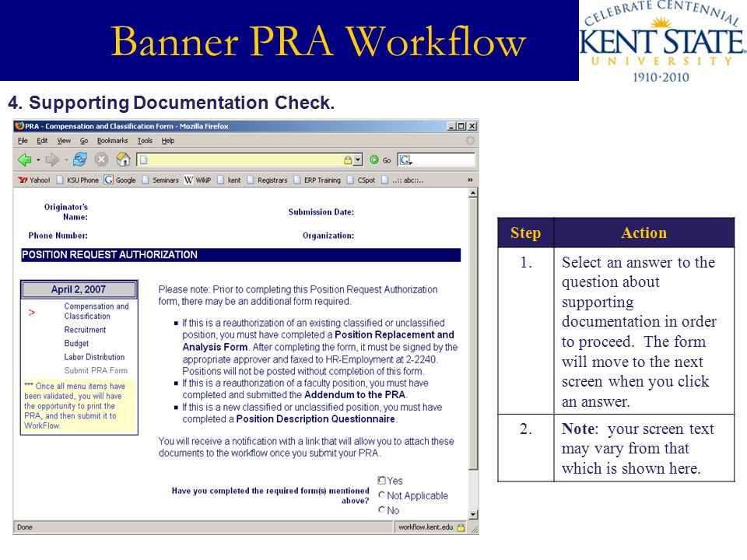The image size is (747, 560).
Task: Maximize the Firefox window
Action: point(461,126)
